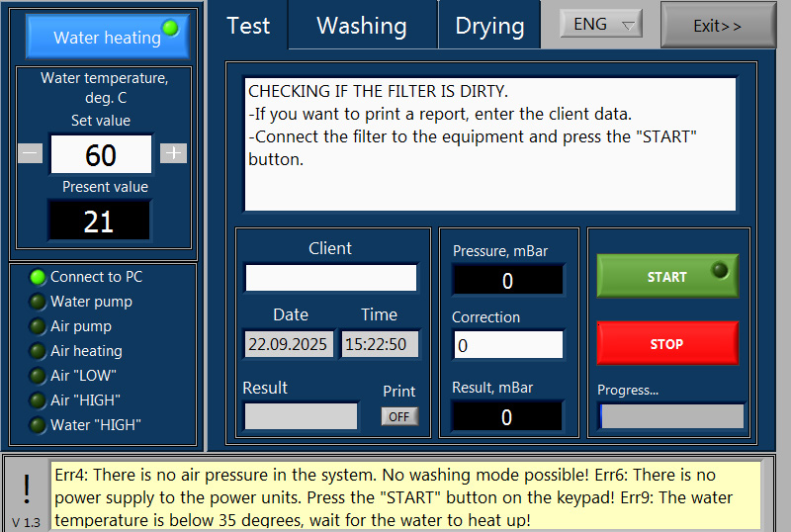Click the exclamation mark warning icon
The height and width of the screenshot is (532, 791).
(x=27, y=489)
